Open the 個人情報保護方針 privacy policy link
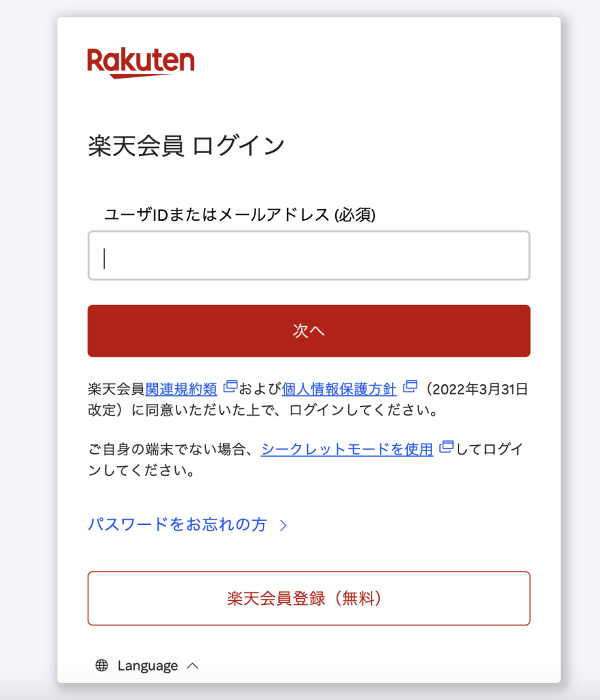This screenshot has width=600, height=700. coord(339,388)
